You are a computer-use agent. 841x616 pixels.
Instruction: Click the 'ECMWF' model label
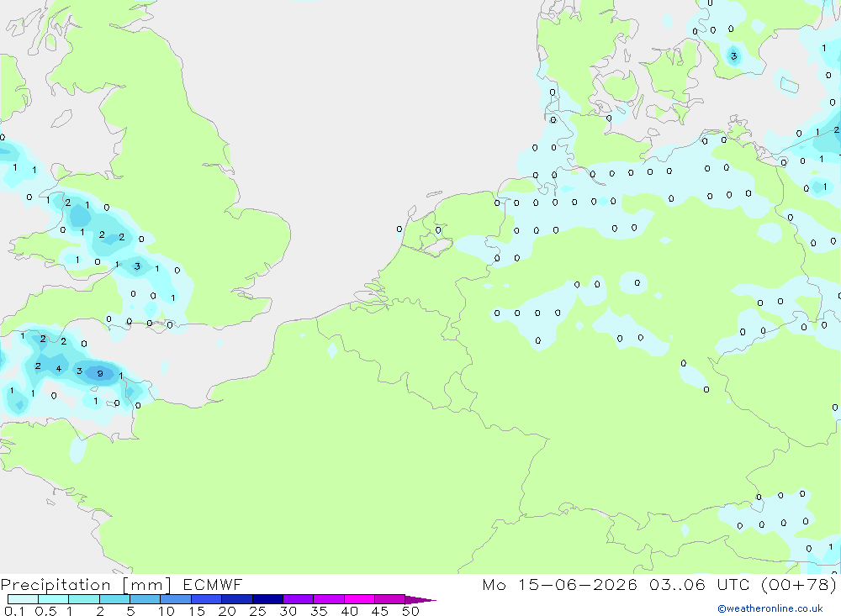[x=213, y=584]
